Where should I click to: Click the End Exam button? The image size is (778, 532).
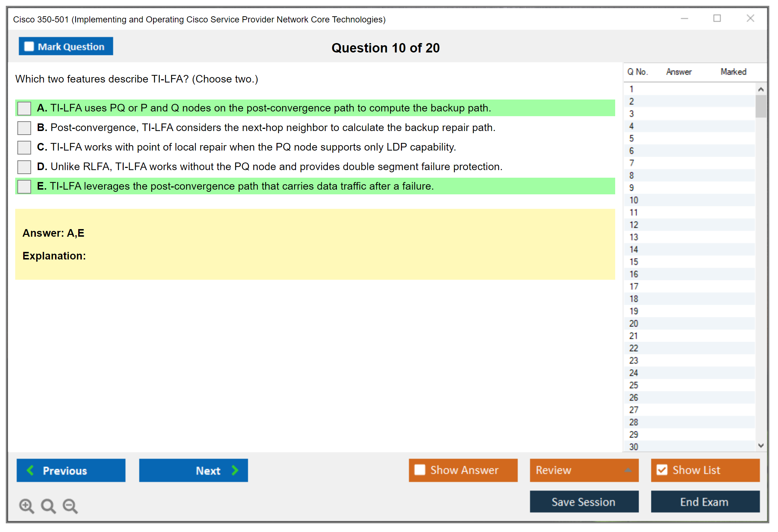705,502
